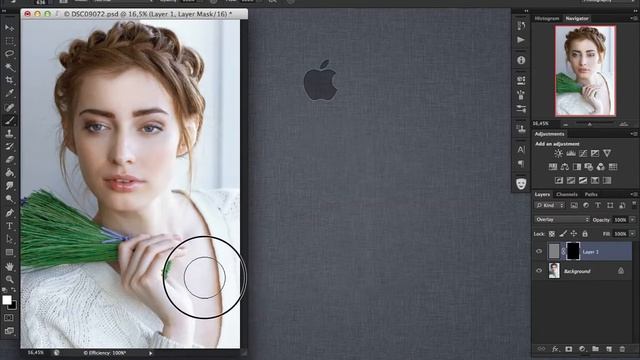Hide the Background layer eye icon
640x360 pixels.
click(539, 271)
